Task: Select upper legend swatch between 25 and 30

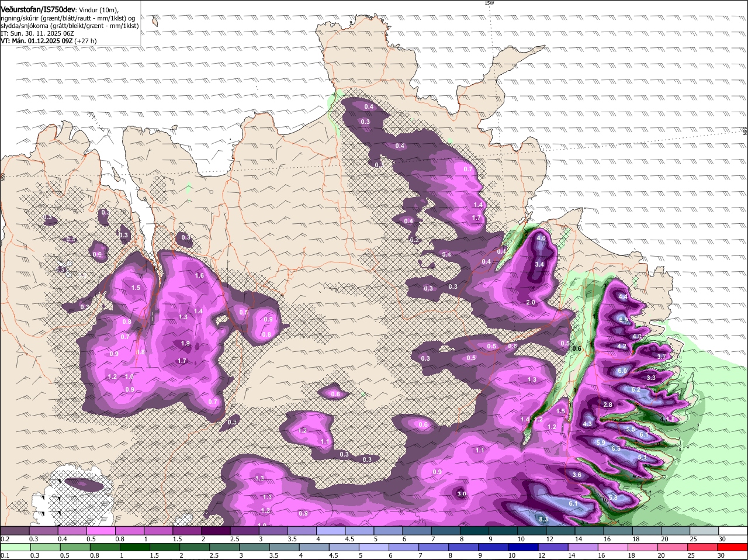Action: [x=705, y=530]
